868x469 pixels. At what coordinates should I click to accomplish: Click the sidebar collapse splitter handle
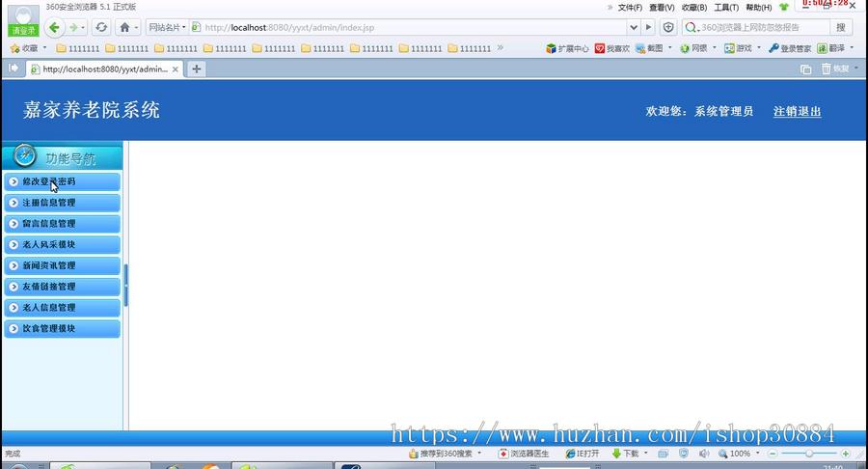point(126,286)
